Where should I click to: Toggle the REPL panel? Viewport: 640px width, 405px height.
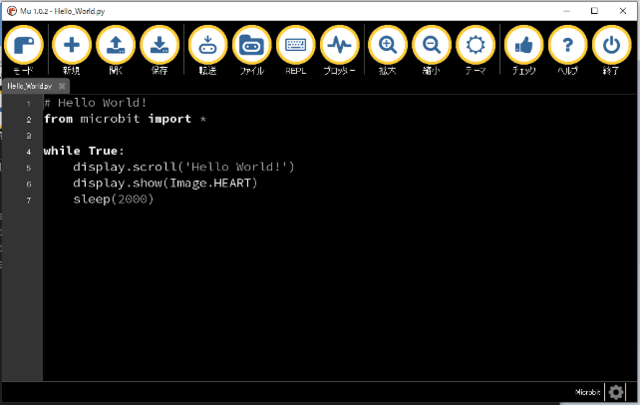coord(296,46)
